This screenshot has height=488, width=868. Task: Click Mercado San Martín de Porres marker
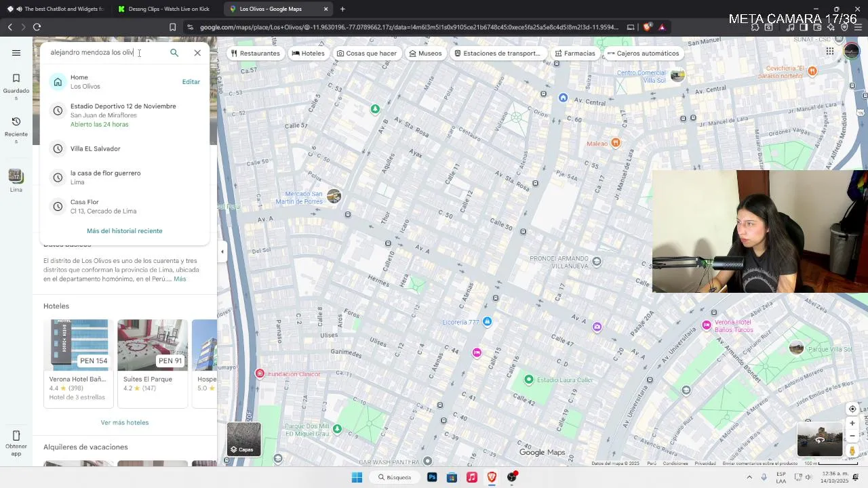(334, 197)
